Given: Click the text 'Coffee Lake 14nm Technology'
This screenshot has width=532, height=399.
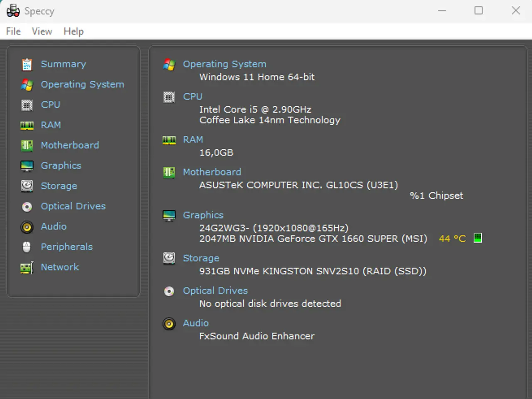Looking at the screenshot, I should (270, 121).
